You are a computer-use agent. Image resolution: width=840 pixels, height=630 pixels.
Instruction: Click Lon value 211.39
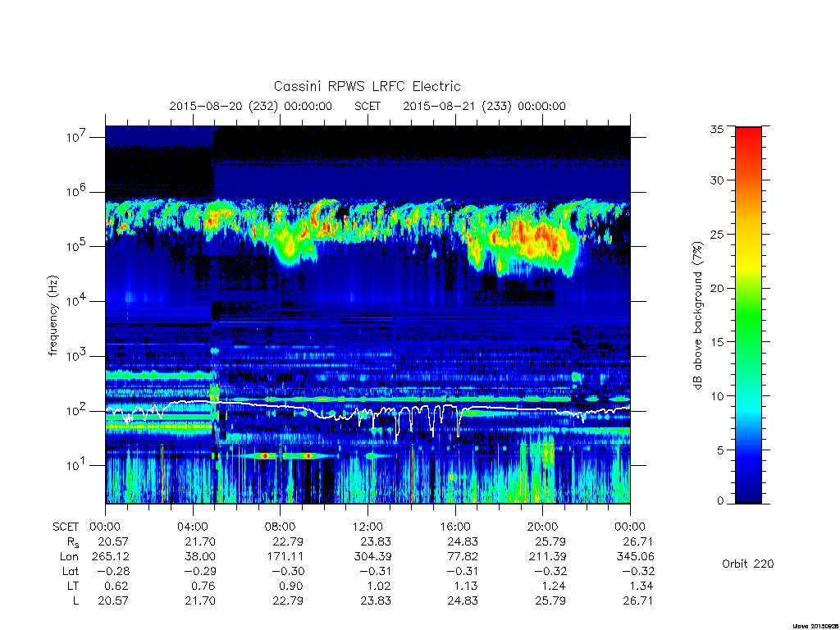pyautogui.click(x=547, y=557)
